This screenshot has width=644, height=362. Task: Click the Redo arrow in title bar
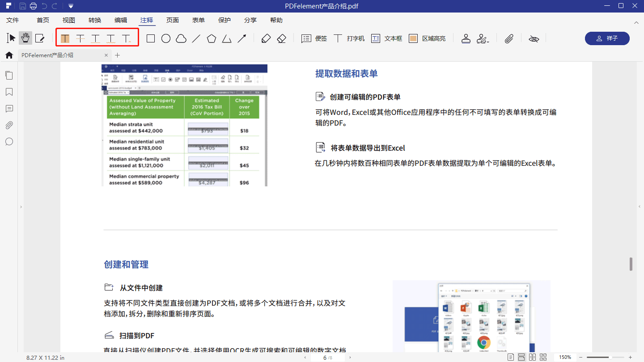[55, 6]
